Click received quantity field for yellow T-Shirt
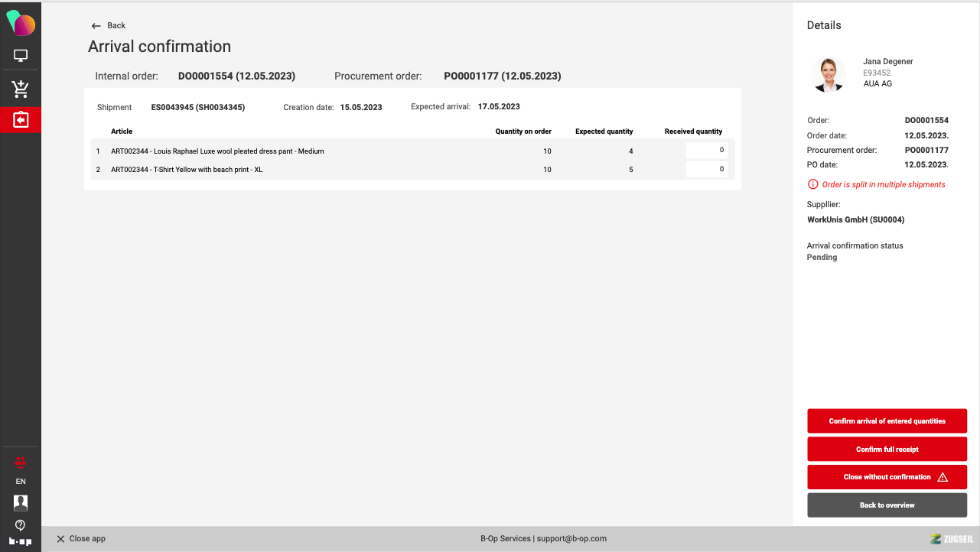980x552 pixels. [x=706, y=169]
